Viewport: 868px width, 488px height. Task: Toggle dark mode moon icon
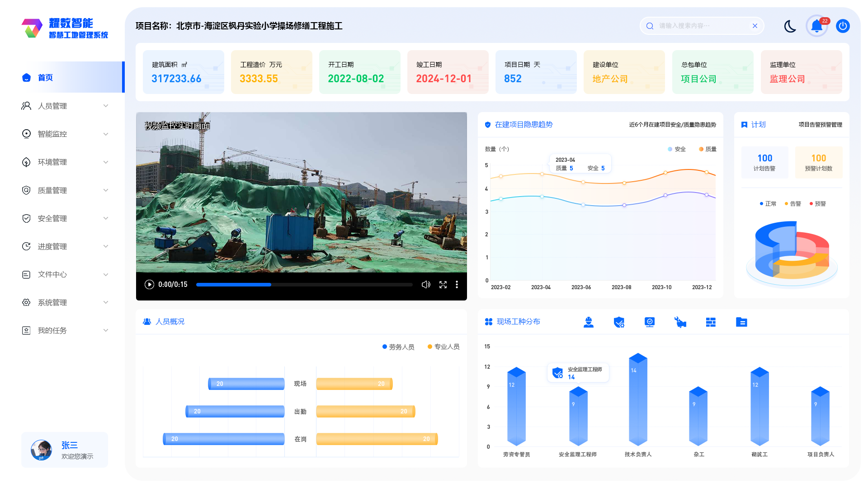(790, 26)
